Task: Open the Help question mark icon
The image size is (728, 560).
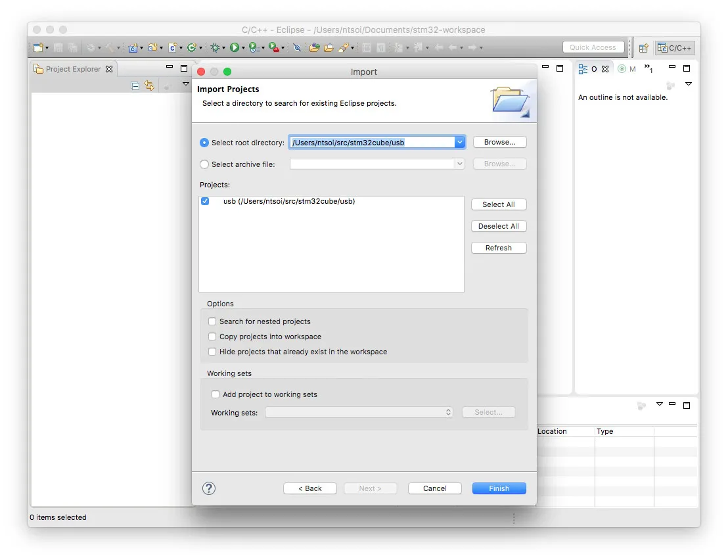Action: pyautogui.click(x=209, y=488)
